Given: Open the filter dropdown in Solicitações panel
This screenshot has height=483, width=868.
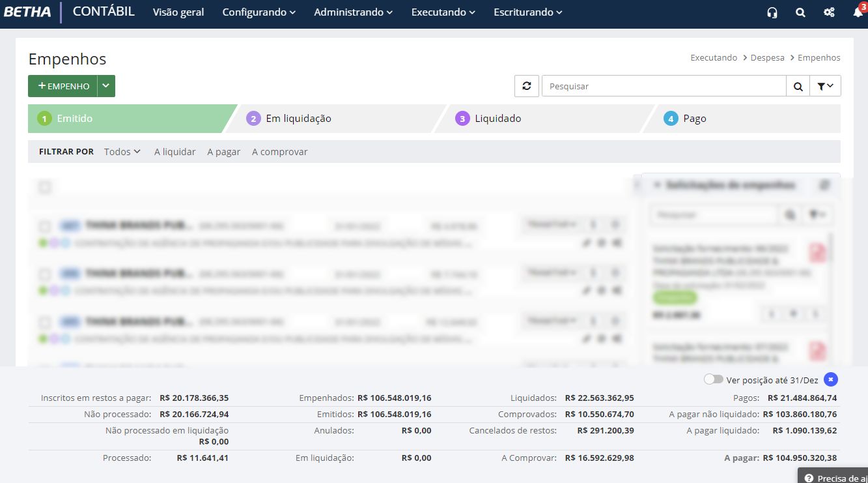Looking at the screenshot, I should 817,214.
